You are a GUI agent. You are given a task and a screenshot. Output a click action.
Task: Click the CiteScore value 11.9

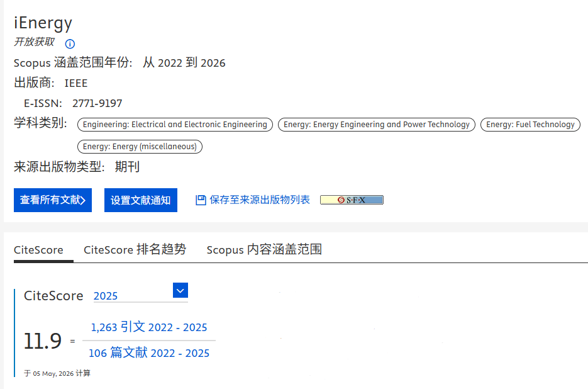pos(43,341)
